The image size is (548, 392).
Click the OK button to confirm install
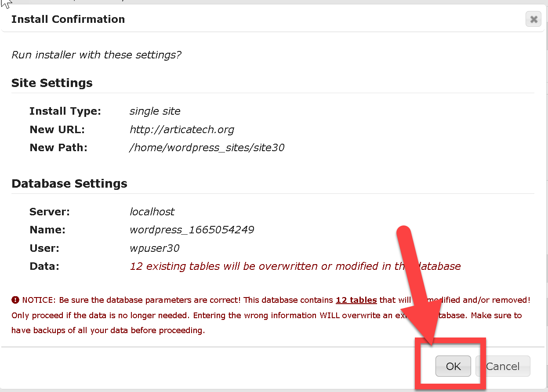[x=453, y=366]
